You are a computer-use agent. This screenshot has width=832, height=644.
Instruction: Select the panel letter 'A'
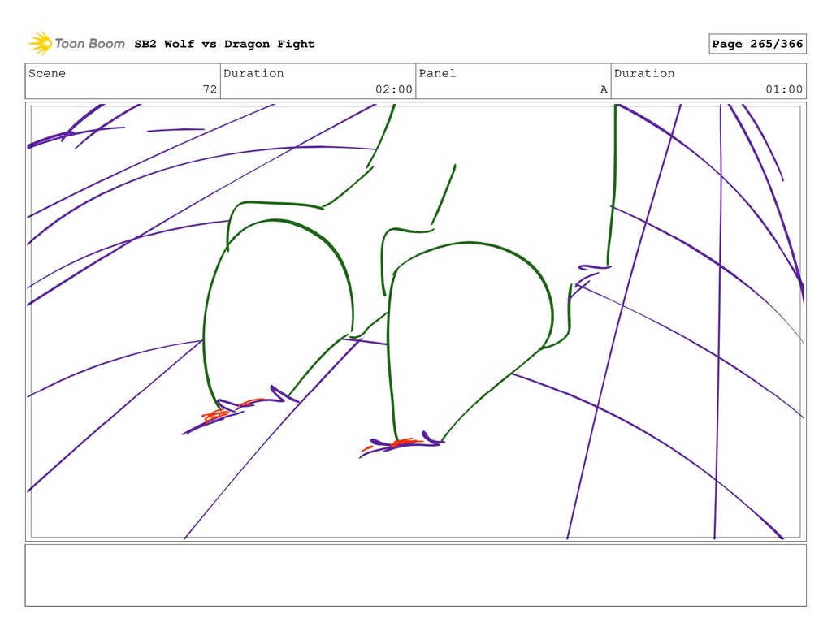point(604,89)
